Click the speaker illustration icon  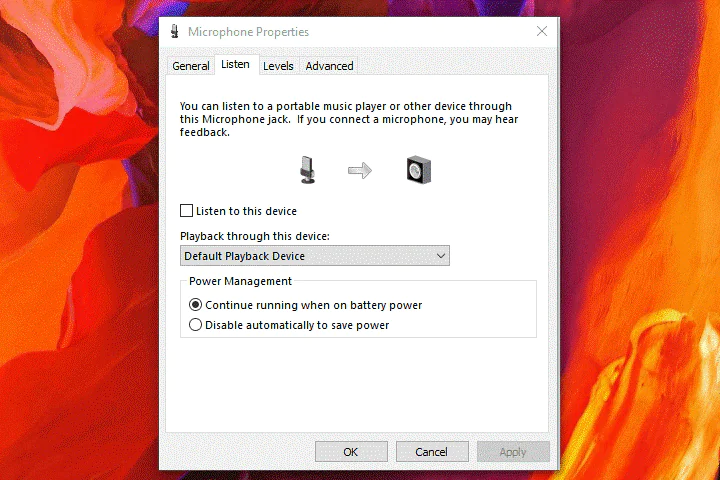click(419, 170)
